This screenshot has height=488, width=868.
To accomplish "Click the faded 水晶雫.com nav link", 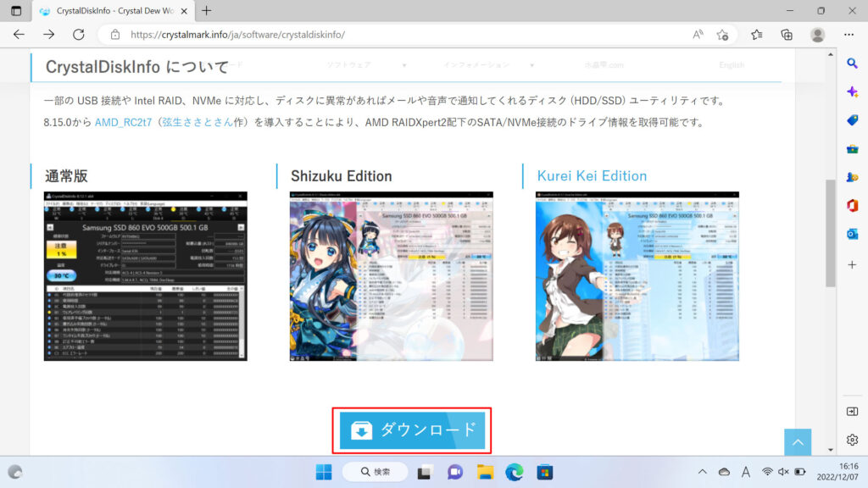I will click(x=604, y=64).
